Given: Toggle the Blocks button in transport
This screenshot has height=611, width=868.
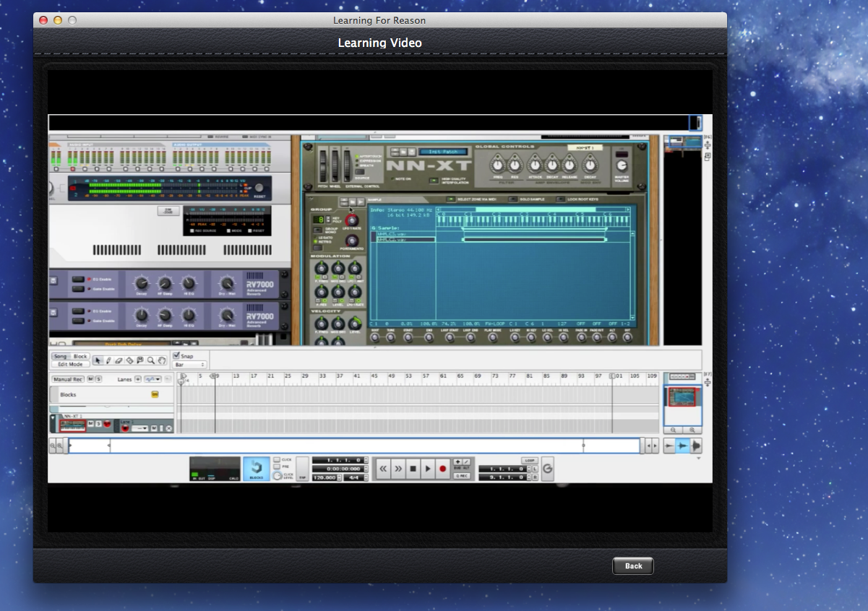Looking at the screenshot, I should click(x=256, y=469).
